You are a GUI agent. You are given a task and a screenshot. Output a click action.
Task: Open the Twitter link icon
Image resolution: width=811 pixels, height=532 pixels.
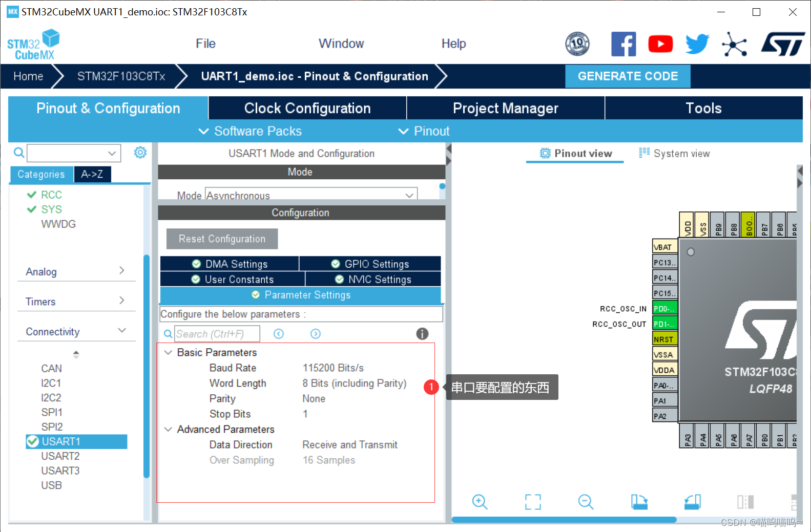coord(697,44)
